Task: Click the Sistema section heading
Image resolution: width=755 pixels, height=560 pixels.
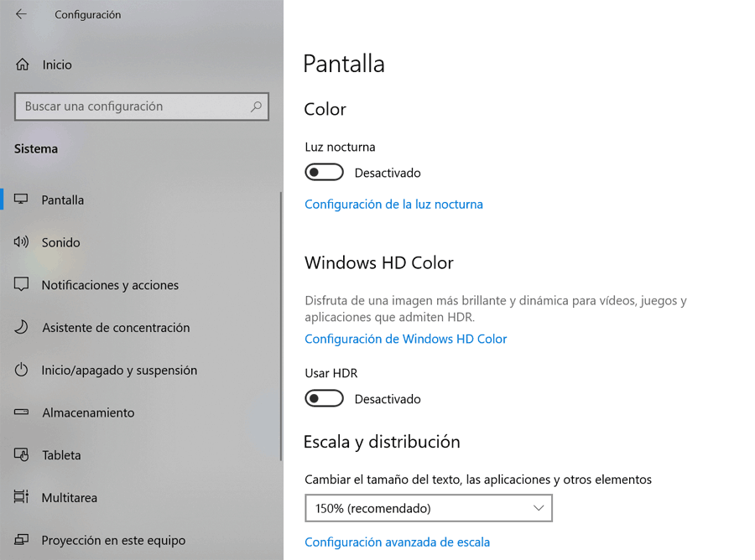Action: point(36,148)
